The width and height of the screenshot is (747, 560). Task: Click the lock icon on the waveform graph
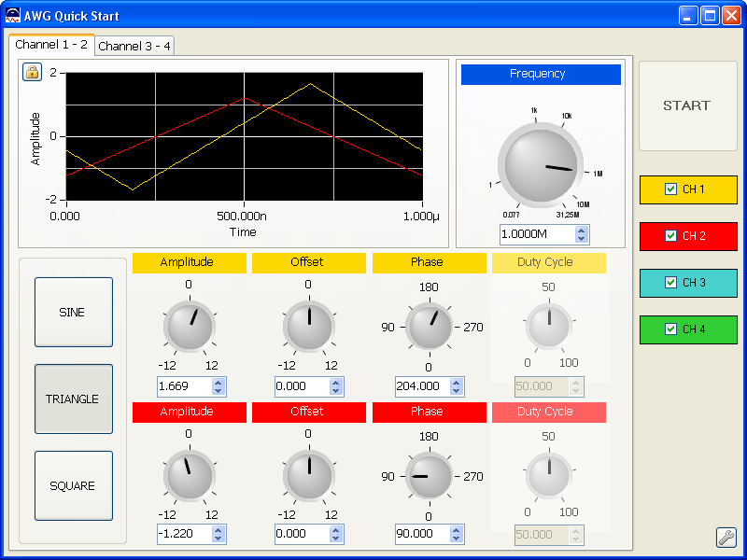tap(32, 72)
